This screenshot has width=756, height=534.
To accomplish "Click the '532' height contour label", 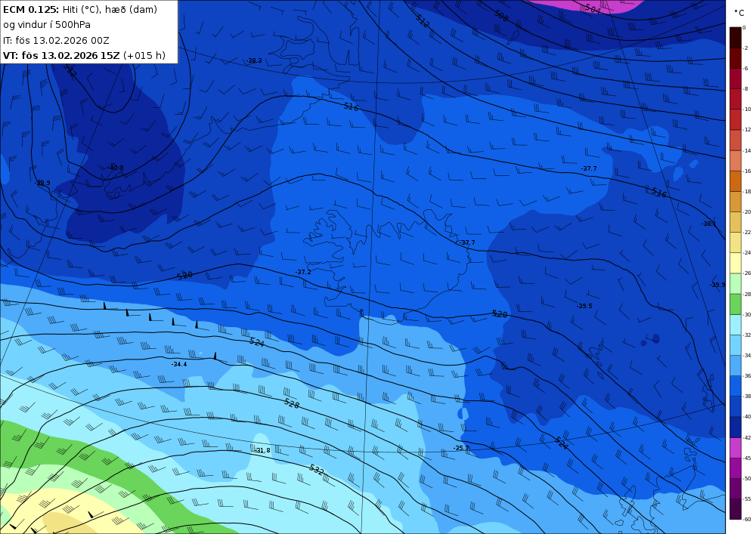I will coord(316,470).
